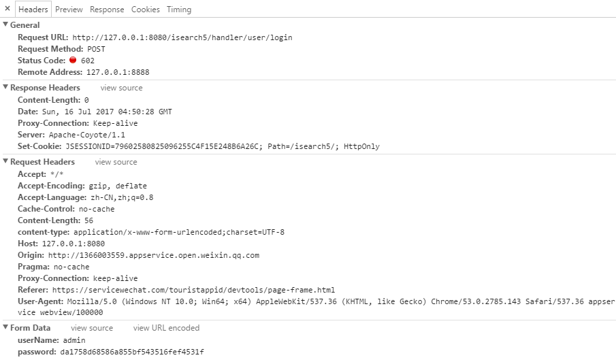The image size is (616, 364).
Task: Click the red status code indicator
Action: click(x=73, y=60)
